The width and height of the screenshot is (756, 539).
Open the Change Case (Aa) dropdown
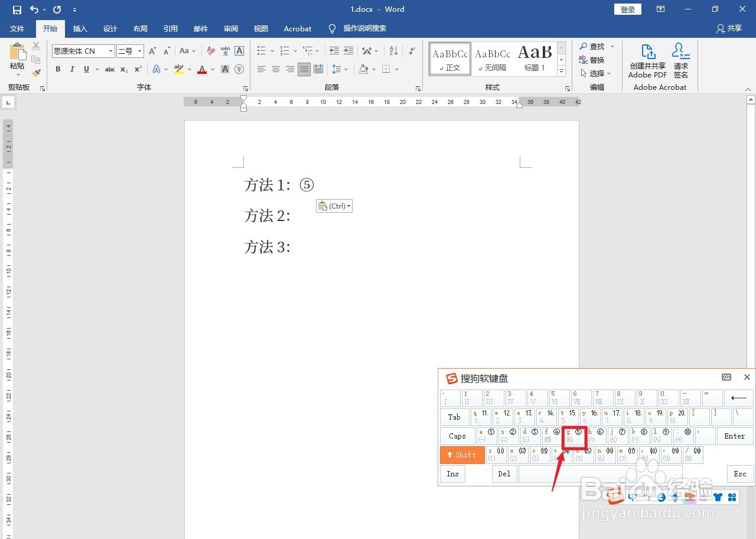[x=187, y=51]
